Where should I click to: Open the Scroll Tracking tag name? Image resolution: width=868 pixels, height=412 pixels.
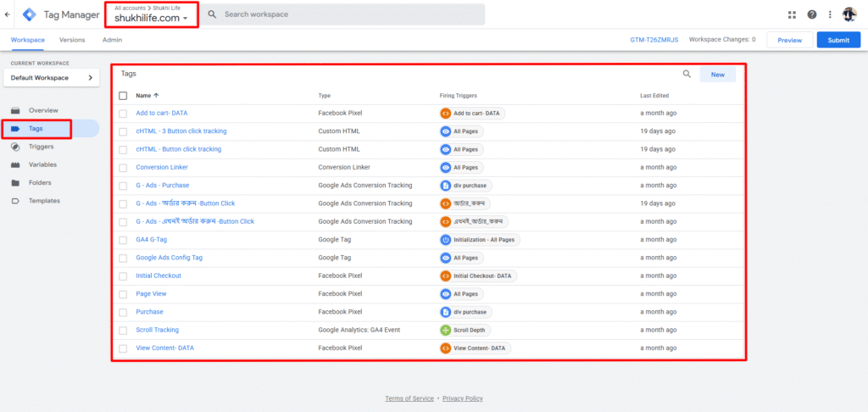(x=157, y=330)
